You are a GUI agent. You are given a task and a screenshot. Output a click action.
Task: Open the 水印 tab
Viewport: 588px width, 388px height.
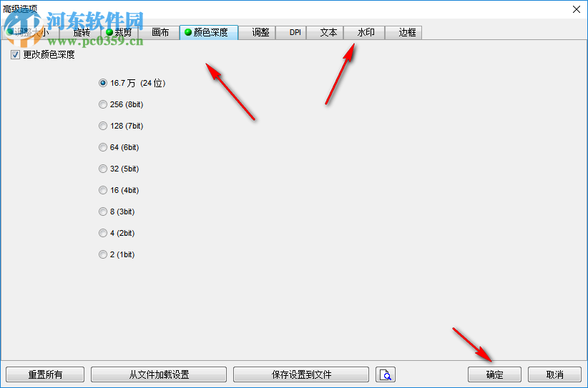(x=365, y=33)
